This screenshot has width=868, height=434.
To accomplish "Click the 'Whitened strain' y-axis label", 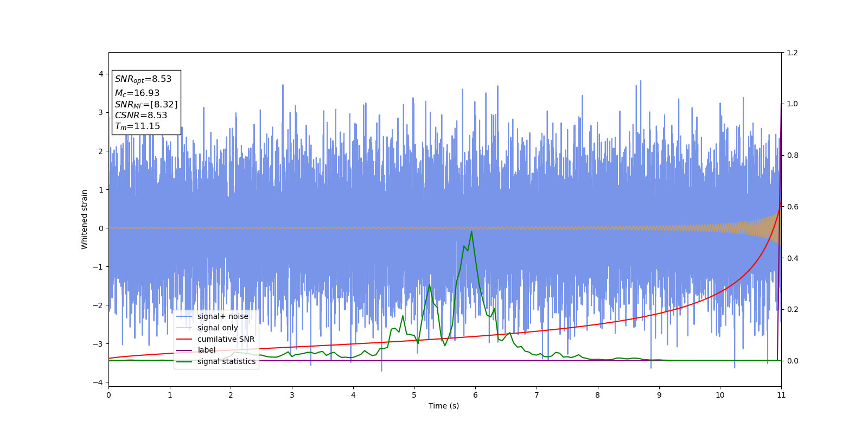I will pos(85,219).
